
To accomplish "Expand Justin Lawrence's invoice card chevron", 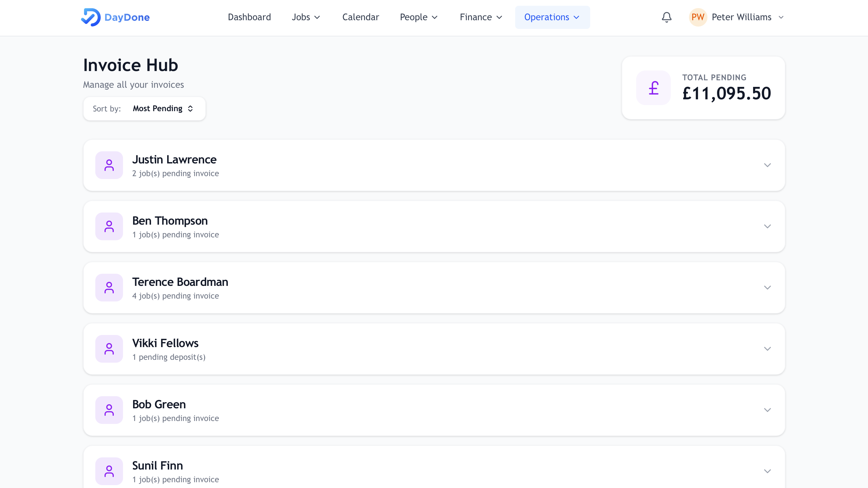I will pyautogui.click(x=767, y=165).
